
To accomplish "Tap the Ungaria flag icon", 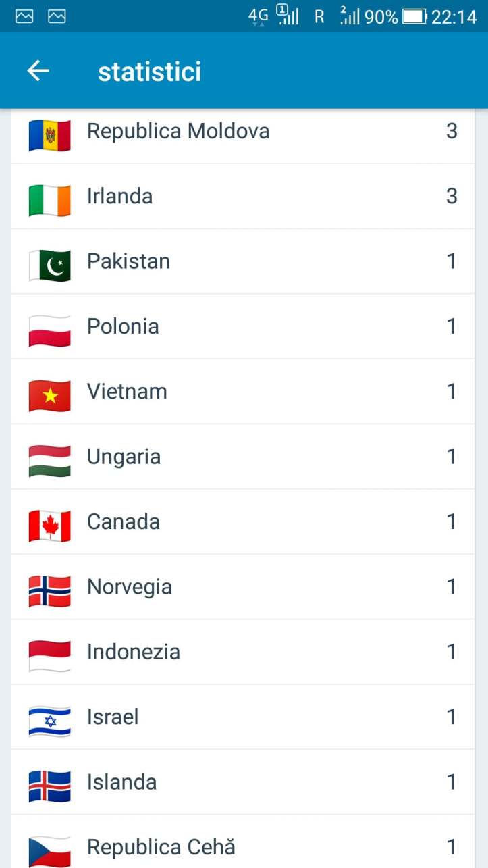I will pyautogui.click(x=49, y=461).
